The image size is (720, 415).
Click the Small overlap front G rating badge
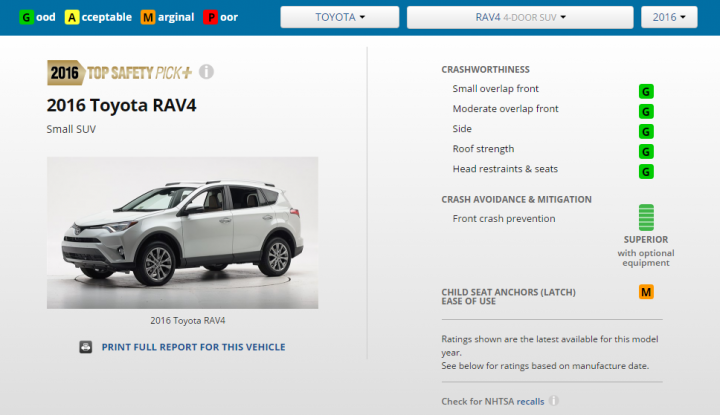pyautogui.click(x=646, y=91)
